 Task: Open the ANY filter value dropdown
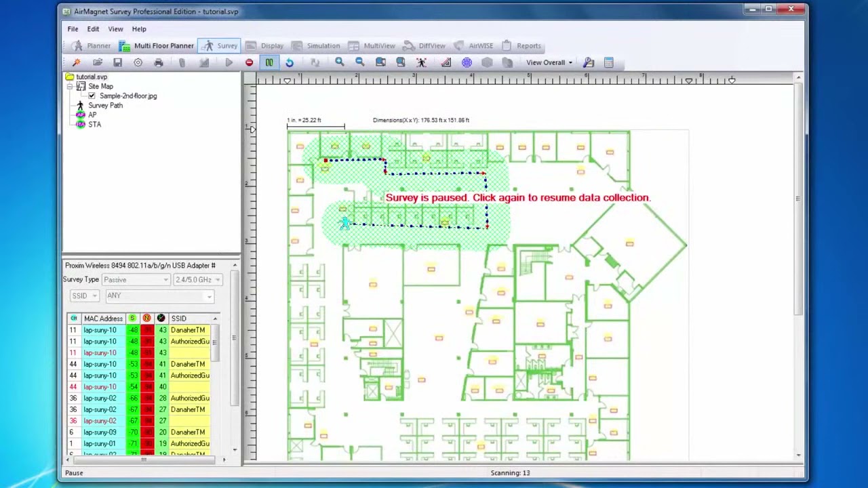coord(159,296)
